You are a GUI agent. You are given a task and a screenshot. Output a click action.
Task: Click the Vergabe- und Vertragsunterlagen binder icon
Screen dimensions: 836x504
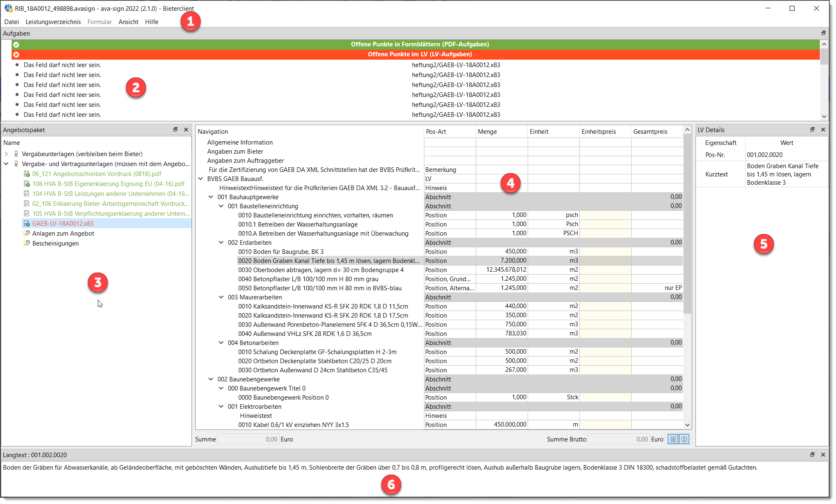16,164
